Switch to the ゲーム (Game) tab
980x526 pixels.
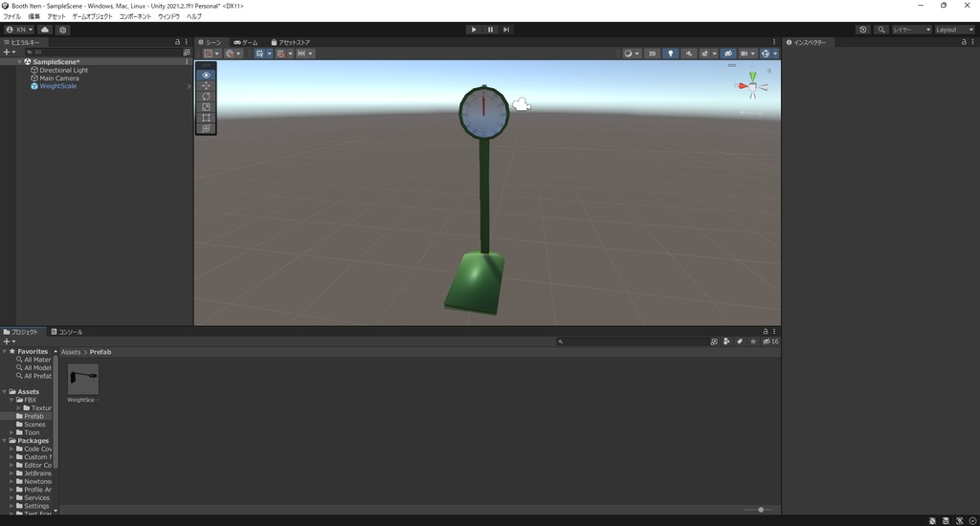click(x=246, y=42)
